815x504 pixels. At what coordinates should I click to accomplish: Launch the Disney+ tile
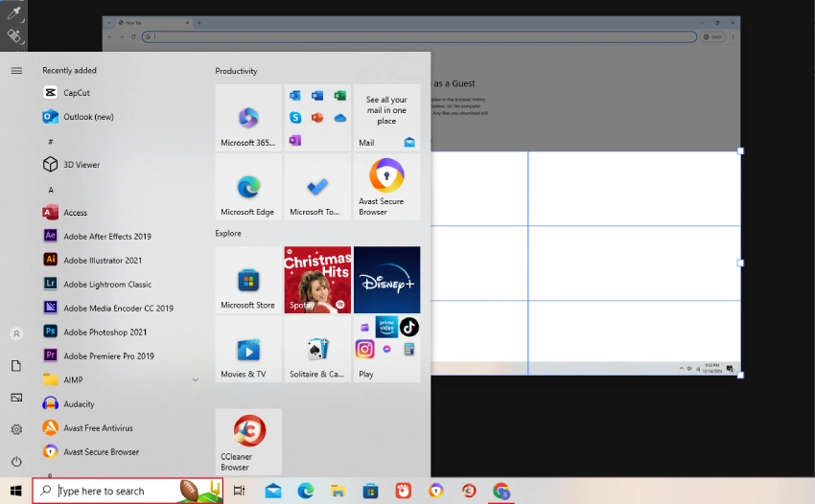(x=386, y=280)
